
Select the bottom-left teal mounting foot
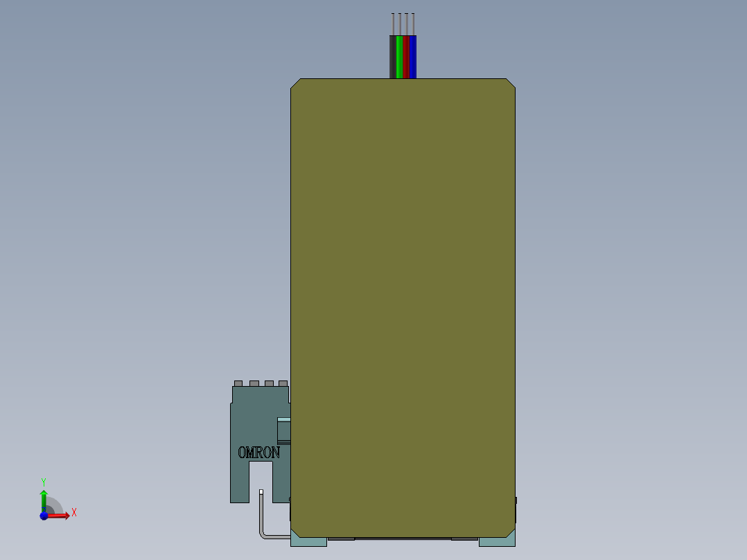click(x=308, y=541)
